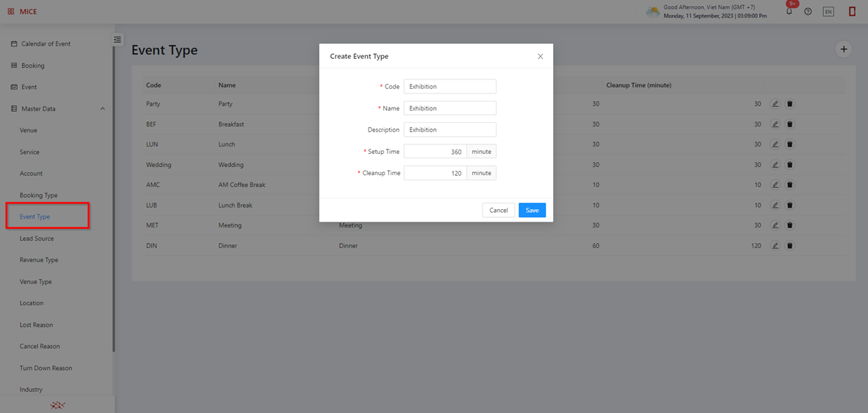This screenshot has width=868, height=413.
Task: Toggle the sidebar collapse icon
Action: tap(117, 40)
